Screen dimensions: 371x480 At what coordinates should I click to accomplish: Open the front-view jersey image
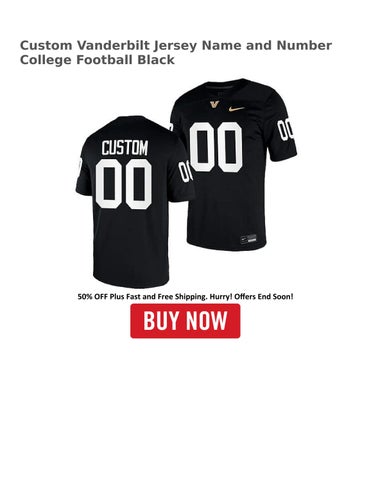click(x=233, y=164)
